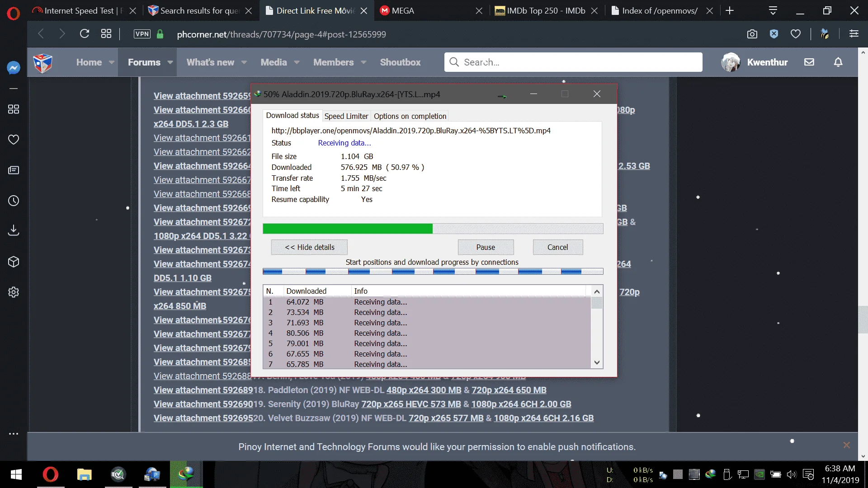Screen dimensions: 868x488
Task: Click PHCorner site logo
Action: pyautogui.click(x=43, y=62)
